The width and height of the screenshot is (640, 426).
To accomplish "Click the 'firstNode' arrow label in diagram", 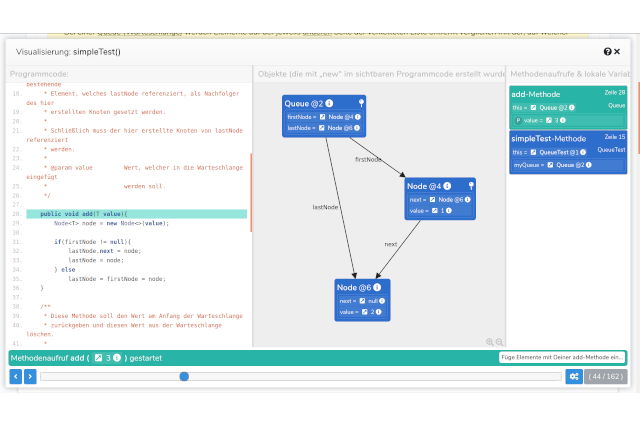I will point(368,160).
